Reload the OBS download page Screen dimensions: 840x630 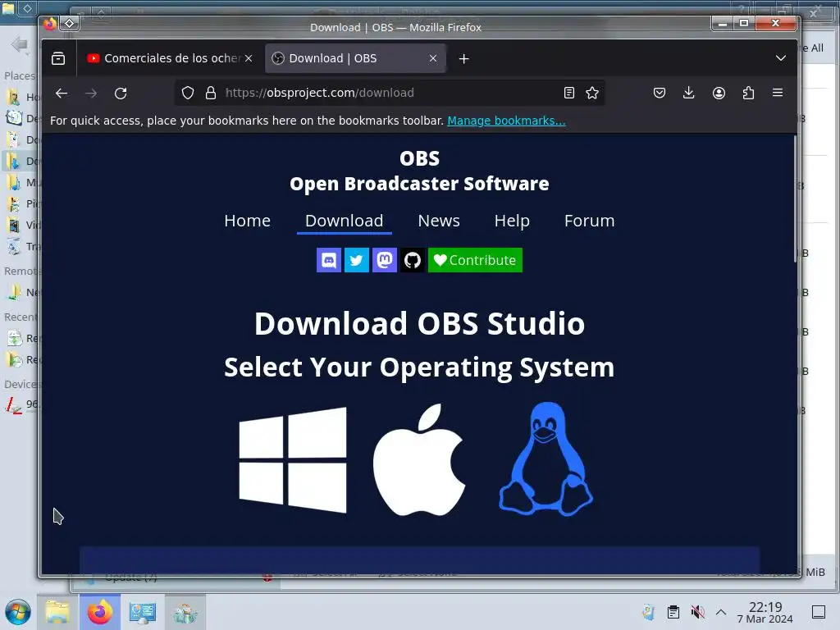tap(121, 94)
